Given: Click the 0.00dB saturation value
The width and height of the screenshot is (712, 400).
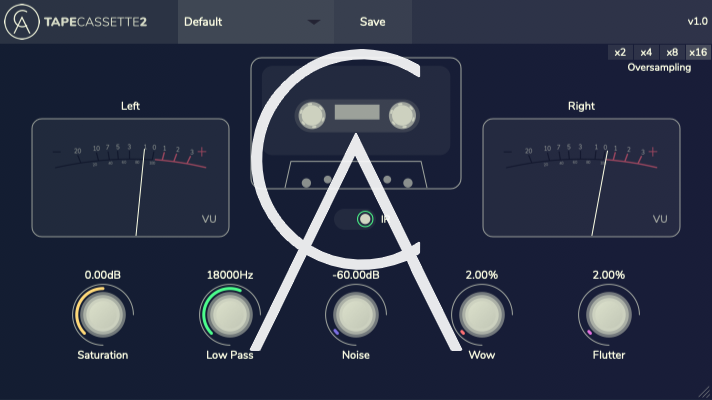Looking at the screenshot, I should coord(103,275).
